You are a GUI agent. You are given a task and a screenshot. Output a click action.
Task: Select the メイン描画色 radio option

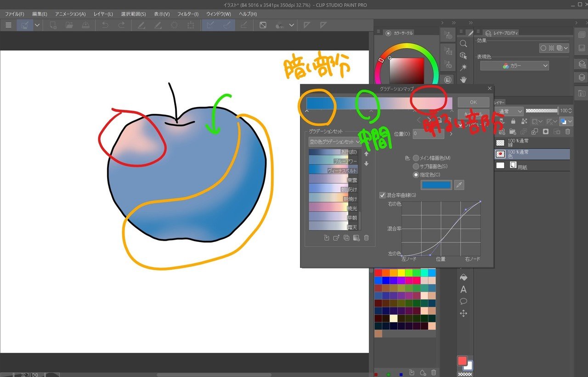416,158
